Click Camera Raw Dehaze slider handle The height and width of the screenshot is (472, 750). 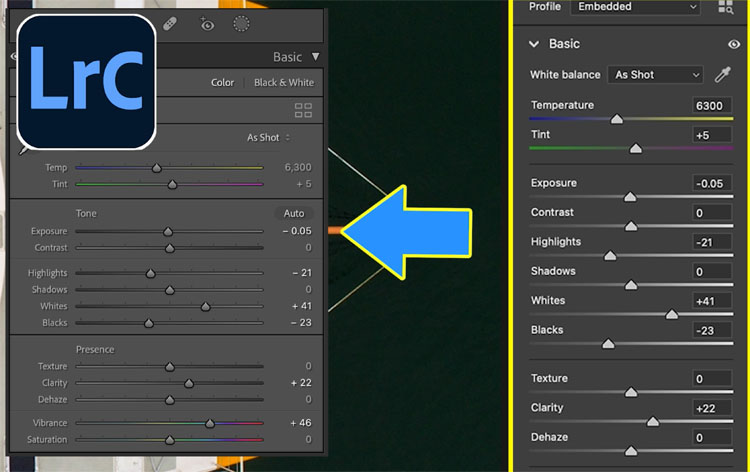click(631, 451)
